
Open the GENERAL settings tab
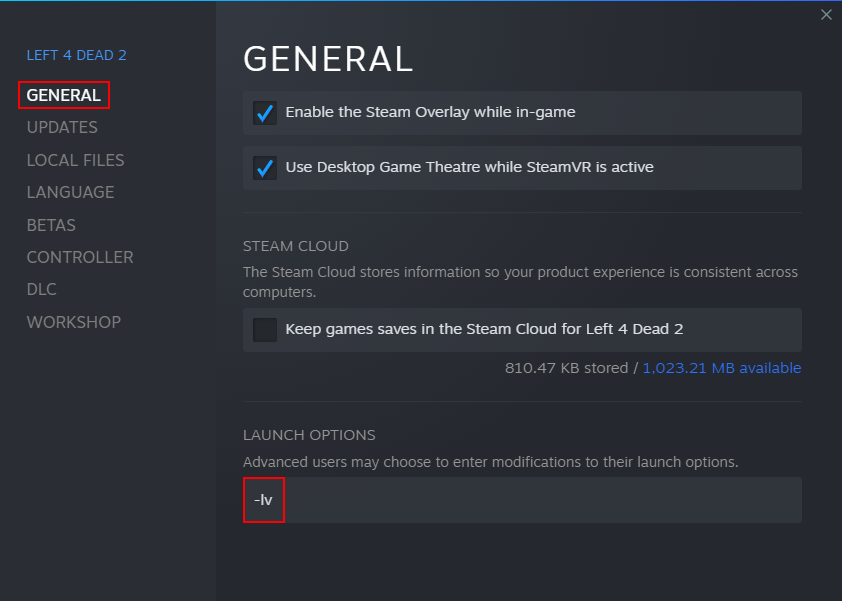(64, 95)
